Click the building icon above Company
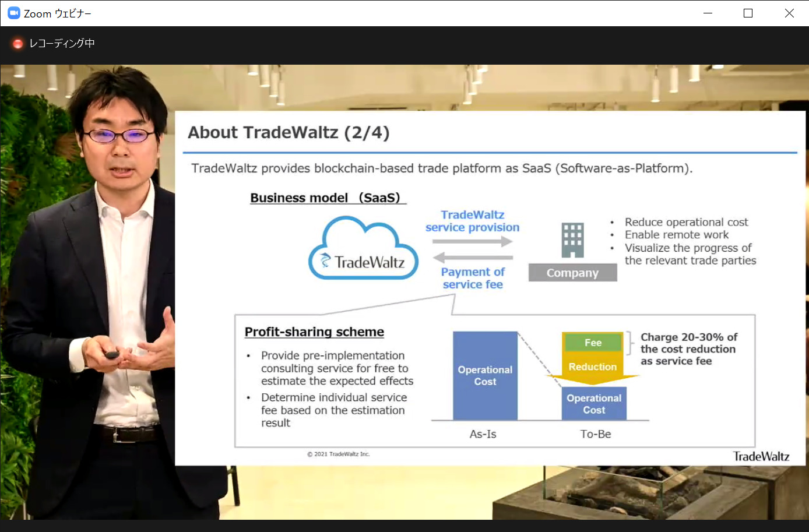This screenshot has height=532, width=809. (x=572, y=240)
